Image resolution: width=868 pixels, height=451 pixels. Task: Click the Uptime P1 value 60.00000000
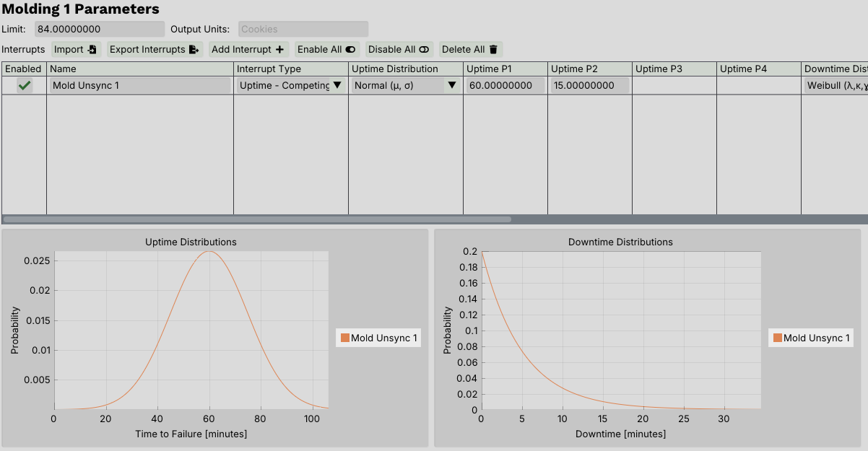(505, 85)
